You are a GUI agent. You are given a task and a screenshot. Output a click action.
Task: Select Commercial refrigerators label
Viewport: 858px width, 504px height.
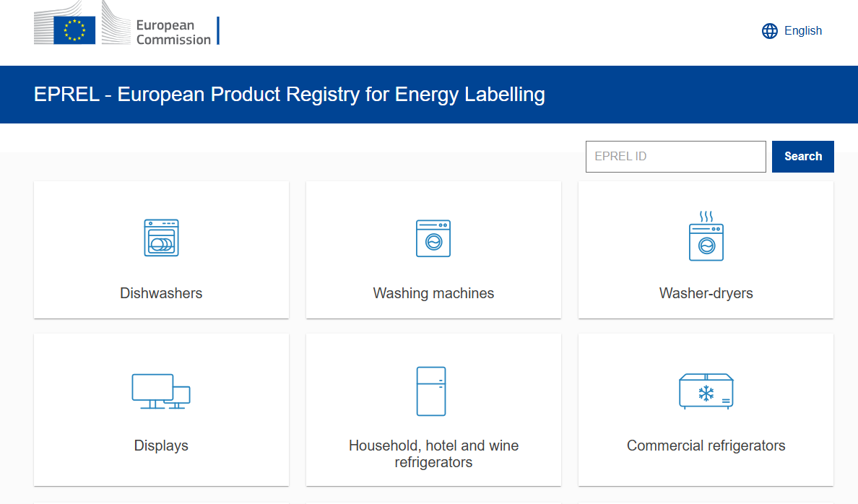(706, 446)
